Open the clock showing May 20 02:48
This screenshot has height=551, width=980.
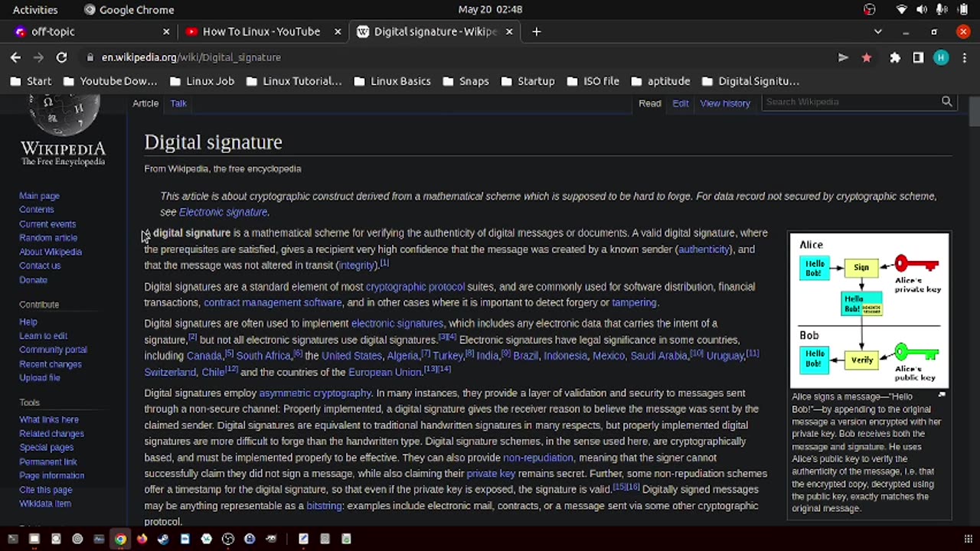[490, 9]
